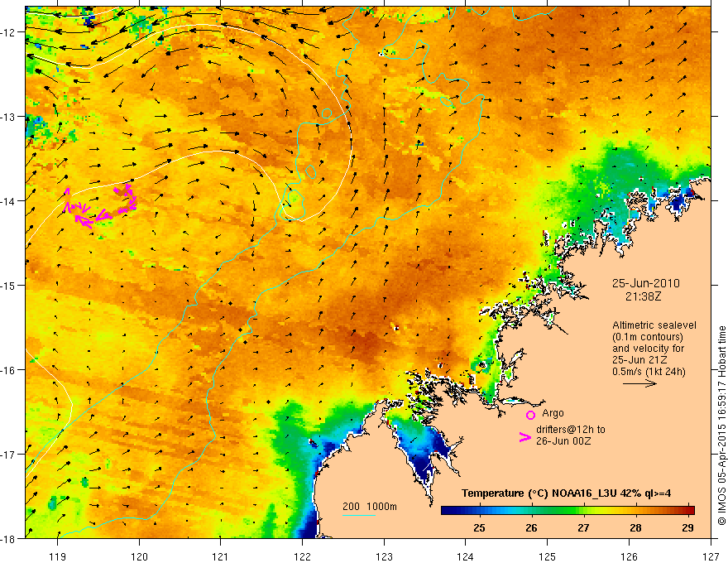This screenshot has width=728, height=563.
Task: Click the 29 tick label on colorbar
Action: (x=687, y=527)
